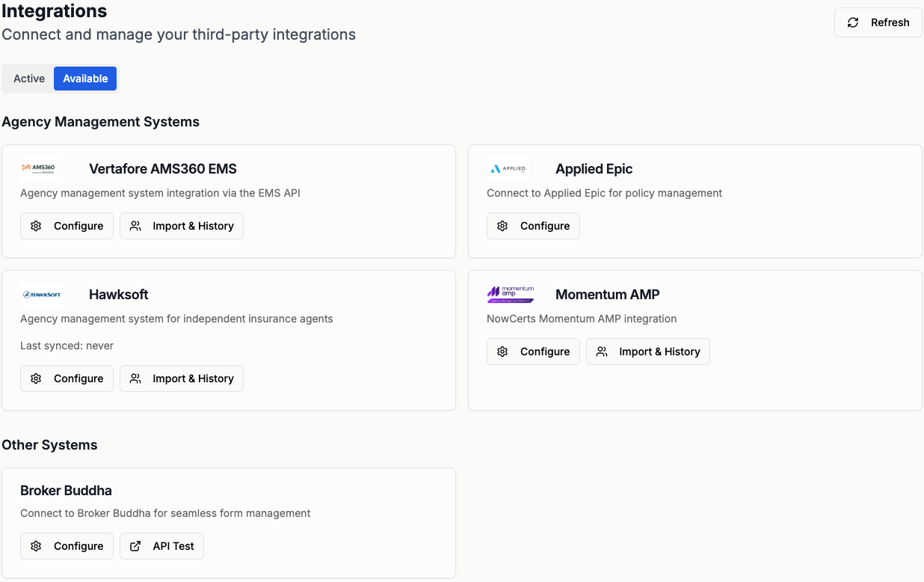The height and width of the screenshot is (582, 924).
Task: Open Import & History for Vertafore AMS360
Action: point(182,226)
